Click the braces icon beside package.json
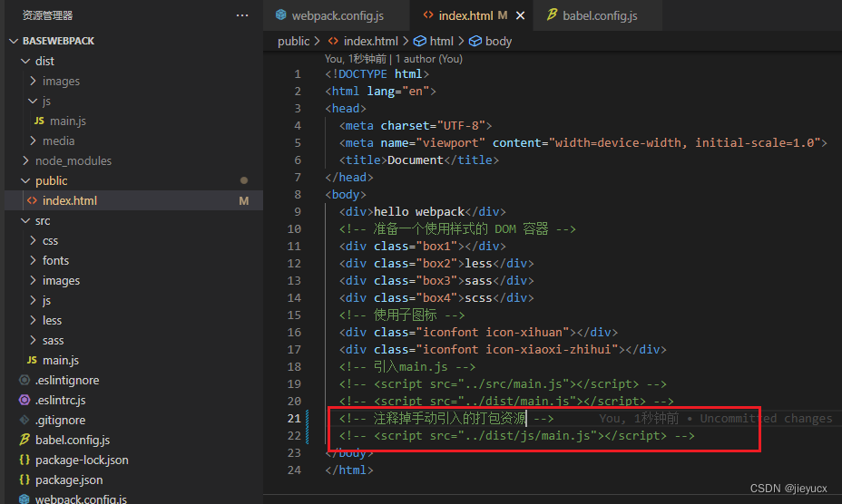842x504 pixels. [24, 480]
